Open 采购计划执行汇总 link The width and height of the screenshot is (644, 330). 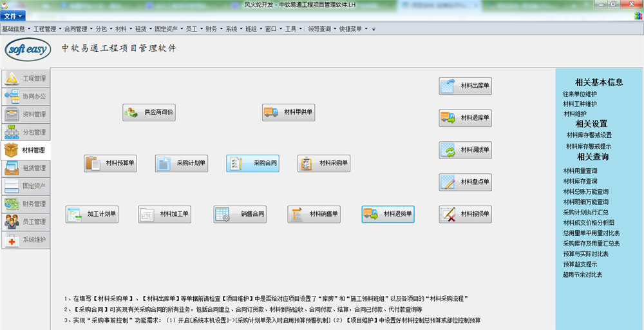(x=585, y=212)
